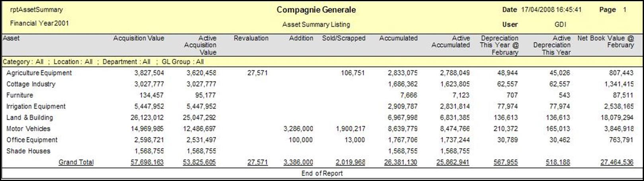This screenshot has height=181, width=644.
Task: Click the Furniture asset name
Action: 19,95
